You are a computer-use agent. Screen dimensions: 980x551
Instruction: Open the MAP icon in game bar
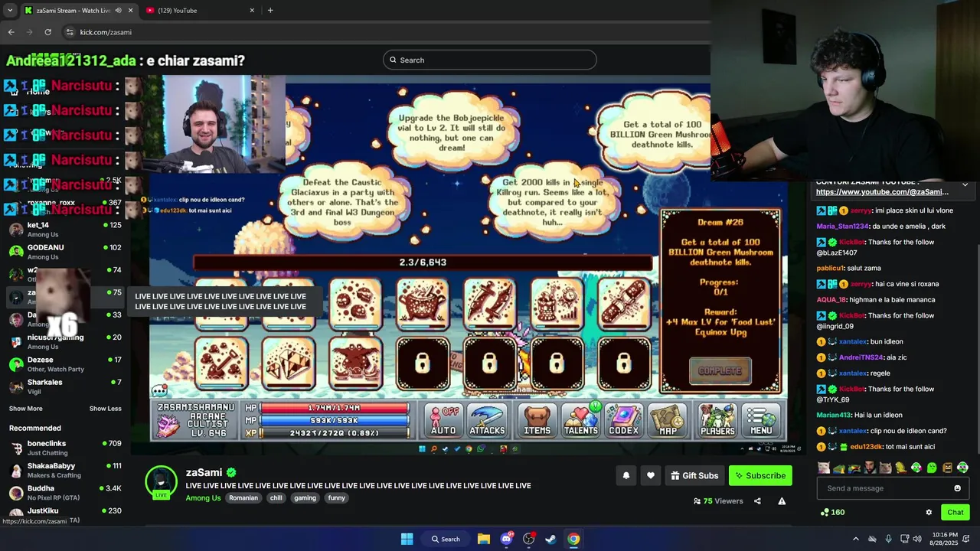(668, 420)
